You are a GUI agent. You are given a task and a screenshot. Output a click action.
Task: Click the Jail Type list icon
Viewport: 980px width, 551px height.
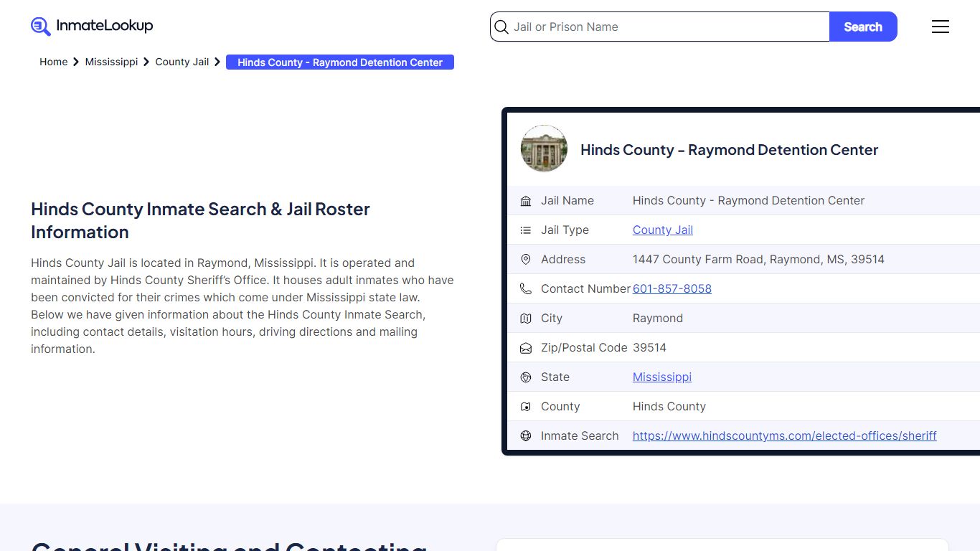(526, 230)
